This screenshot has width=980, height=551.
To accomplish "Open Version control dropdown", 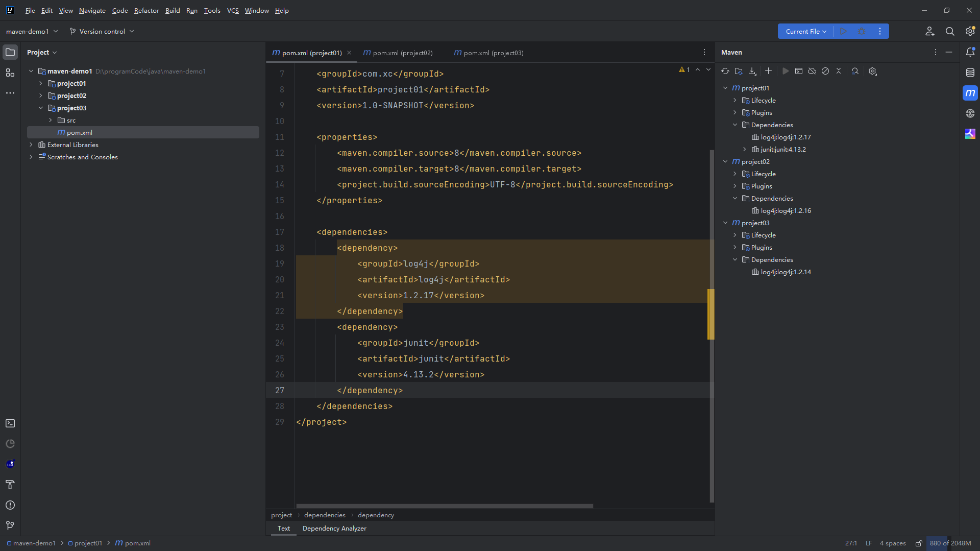I will (102, 32).
